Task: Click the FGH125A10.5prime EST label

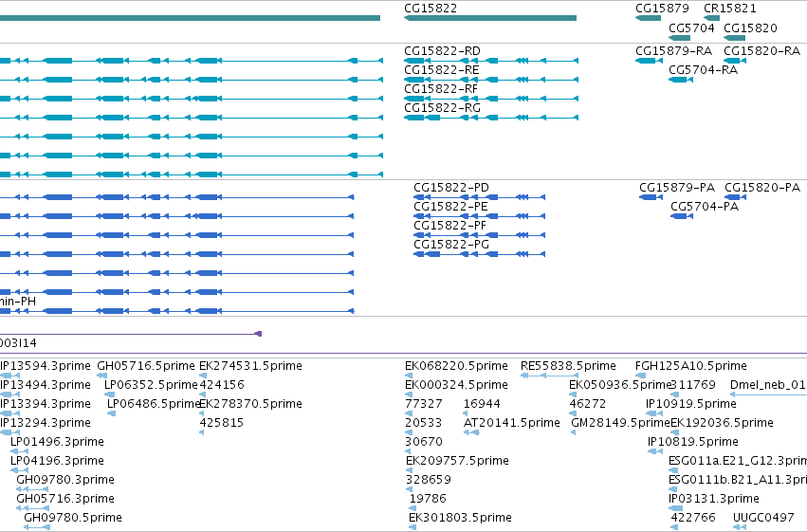Action: [x=691, y=366]
